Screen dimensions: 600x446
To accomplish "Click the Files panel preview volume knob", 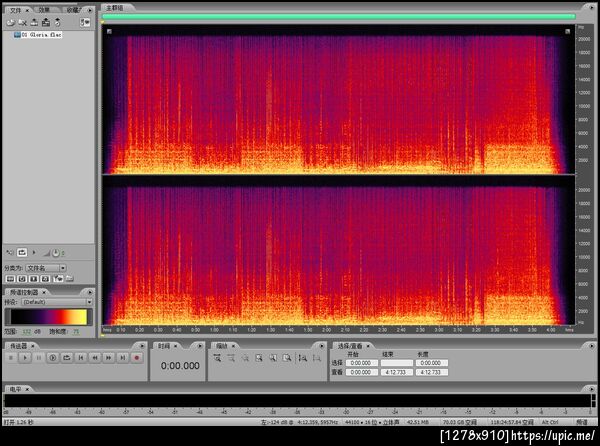I will coord(56,253).
